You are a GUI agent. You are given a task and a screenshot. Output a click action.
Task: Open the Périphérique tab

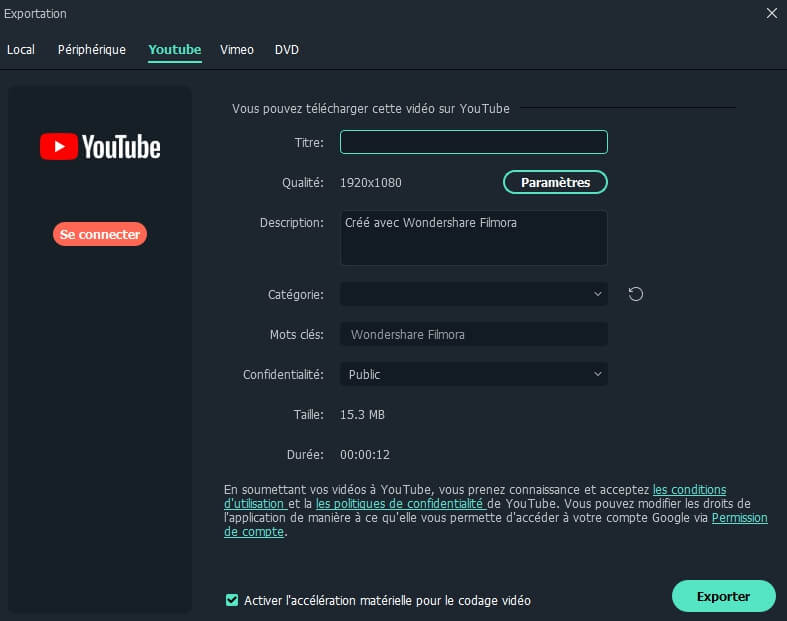point(92,50)
